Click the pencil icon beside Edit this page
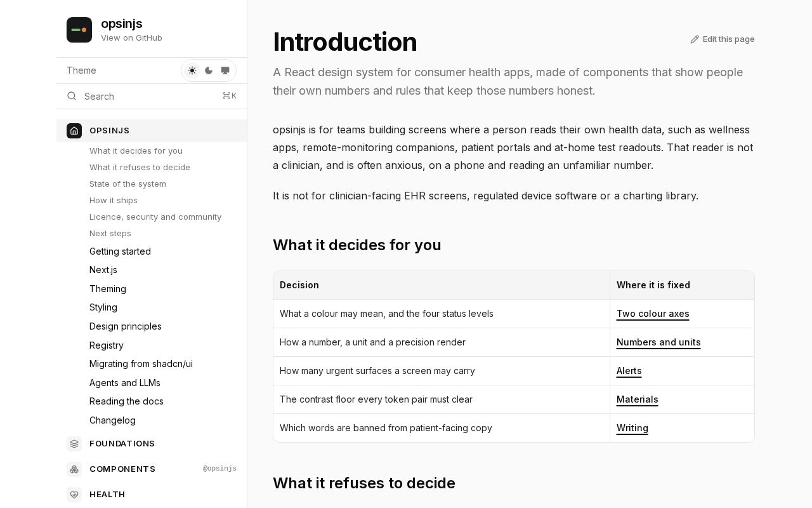Screen dimensions: 812x508 coord(695,39)
